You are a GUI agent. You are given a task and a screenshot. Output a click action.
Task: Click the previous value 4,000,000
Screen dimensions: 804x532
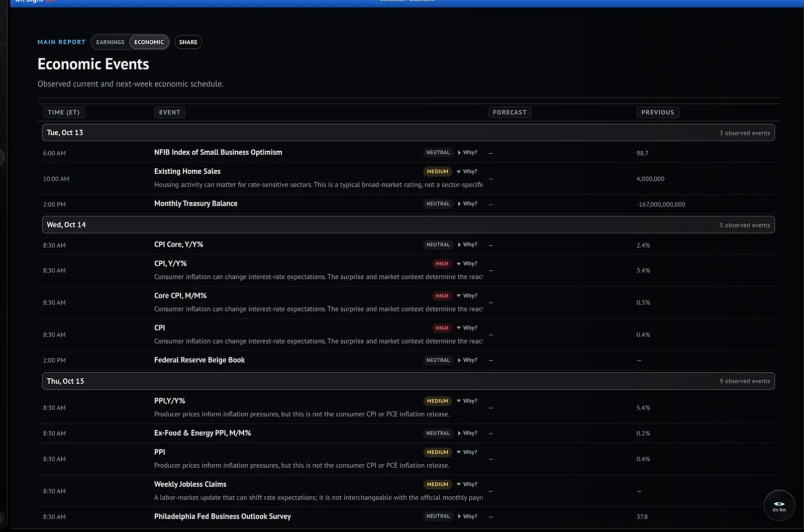(x=650, y=179)
